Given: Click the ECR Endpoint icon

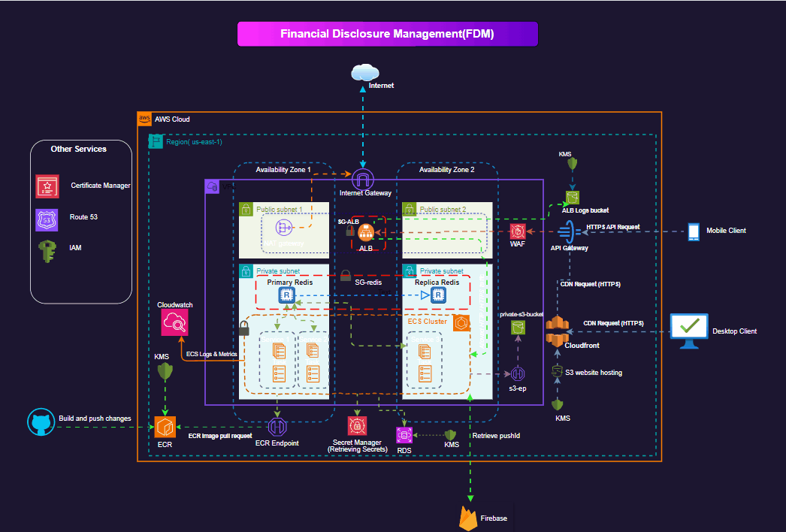Looking at the screenshot, I should coord(277,428).
